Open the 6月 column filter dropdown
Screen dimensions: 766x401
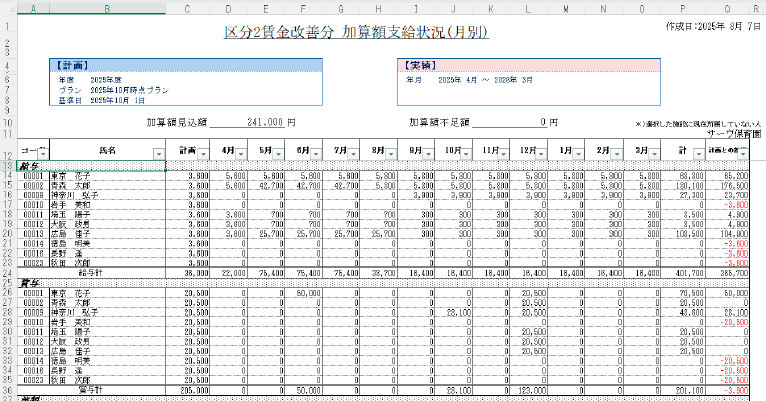[x=316, y=154]
